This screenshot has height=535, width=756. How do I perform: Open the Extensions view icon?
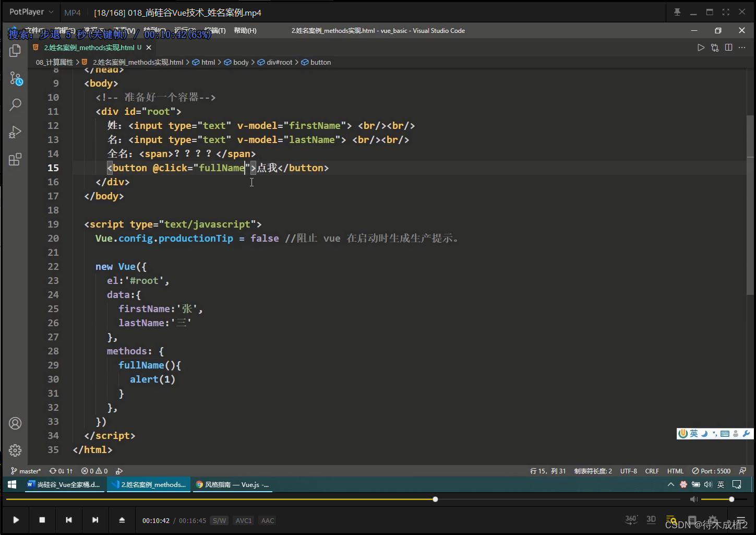coord(15,159)
